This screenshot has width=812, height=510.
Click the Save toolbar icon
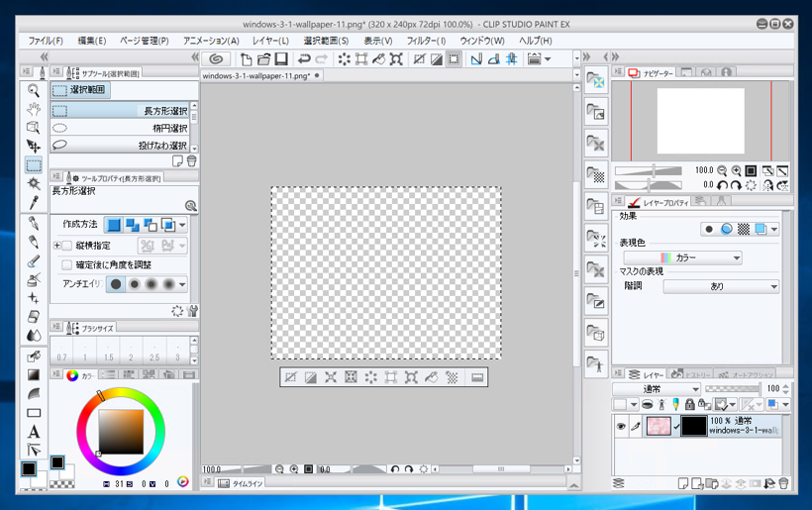coord(280,59)
